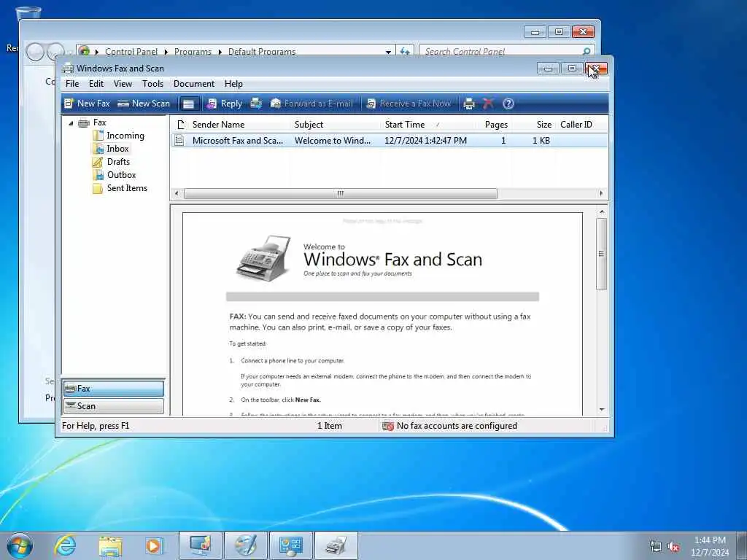This screenshot has height=560, width=747.
Task: Click the '1 Item' status bar entry
Action: 330,426
